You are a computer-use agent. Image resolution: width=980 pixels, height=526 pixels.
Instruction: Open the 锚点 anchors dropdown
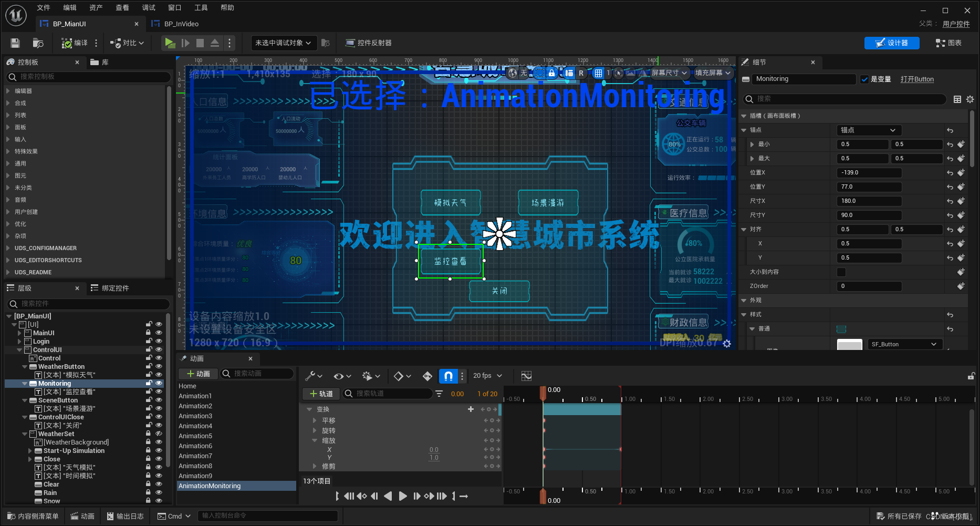pos(869,130)
